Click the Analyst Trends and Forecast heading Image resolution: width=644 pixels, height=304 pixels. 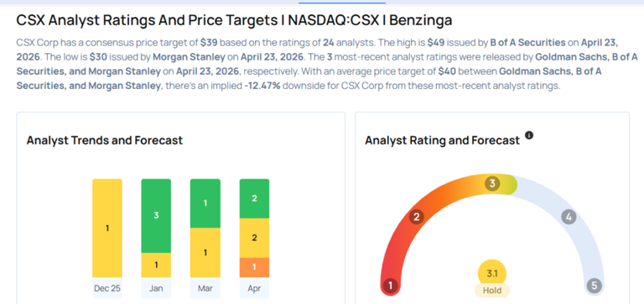pos(105,140)
